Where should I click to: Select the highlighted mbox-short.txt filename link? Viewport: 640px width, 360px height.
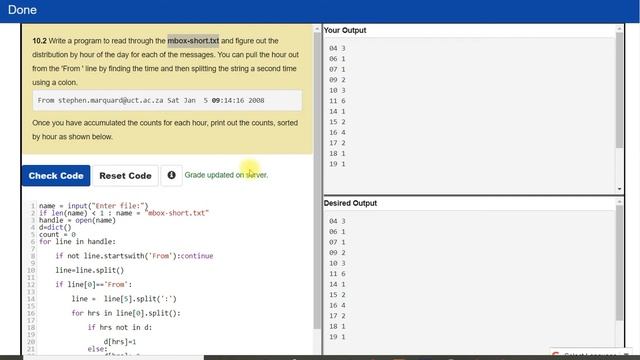click(x=193, y=41)
